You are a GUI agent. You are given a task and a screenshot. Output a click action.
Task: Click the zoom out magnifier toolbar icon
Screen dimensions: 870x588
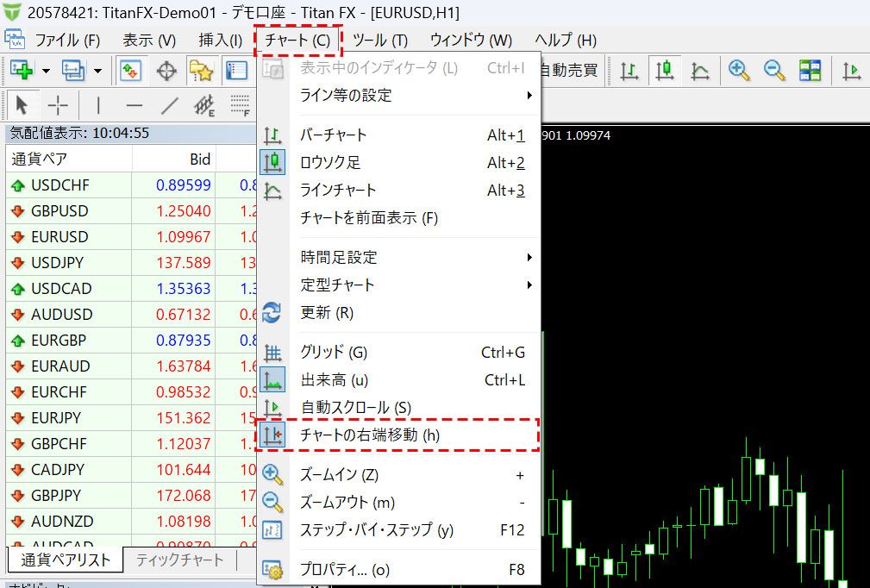(773, 70)
